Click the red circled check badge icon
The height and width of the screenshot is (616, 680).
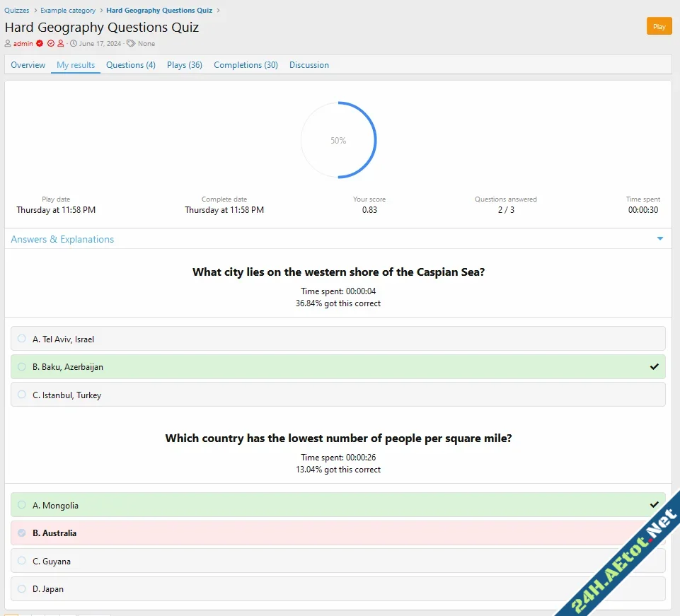pyautogui.click(x=50, y=44)
